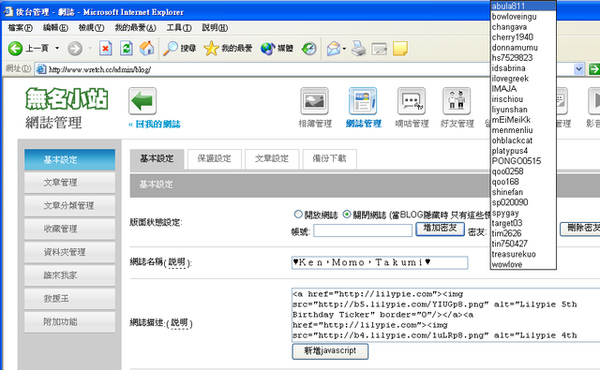
Task: Open 好友管理 friends icon
Action: (x=457, y=101)
